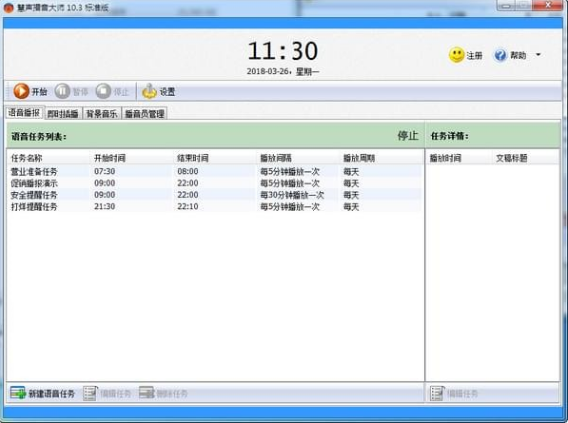Expand the dropdown arrow beside 帮助
Screen dimensions: 568x423
(538, 55)
